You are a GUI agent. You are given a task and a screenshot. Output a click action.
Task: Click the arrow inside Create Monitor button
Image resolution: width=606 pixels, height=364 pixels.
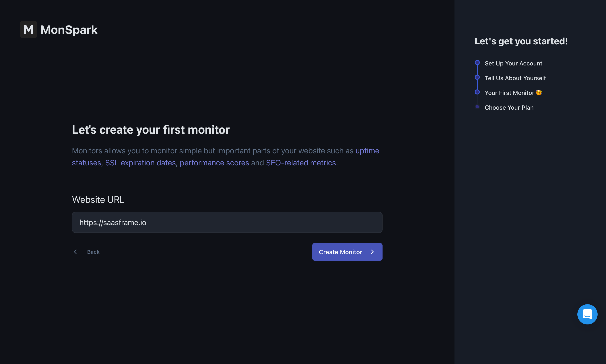coord(372,252)
